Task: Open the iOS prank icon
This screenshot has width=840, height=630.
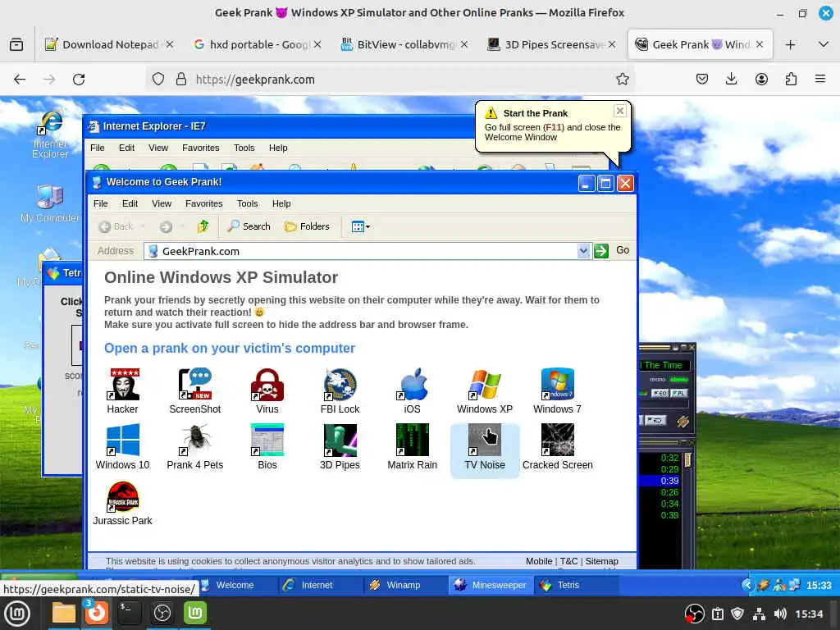Action: coord(412,391)
